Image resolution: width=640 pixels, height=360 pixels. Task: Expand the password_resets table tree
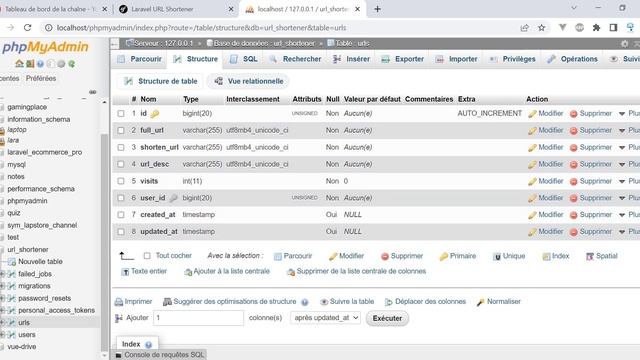2,298
